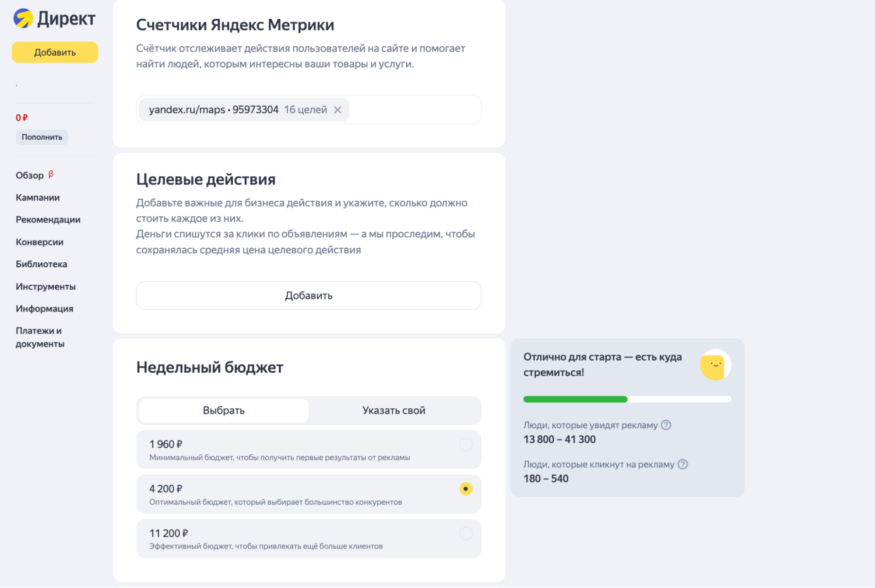875x588 pixels.
Task: Open help icon near 'Люди, которые кликнут на рекламу'
Action: (682, 464)
